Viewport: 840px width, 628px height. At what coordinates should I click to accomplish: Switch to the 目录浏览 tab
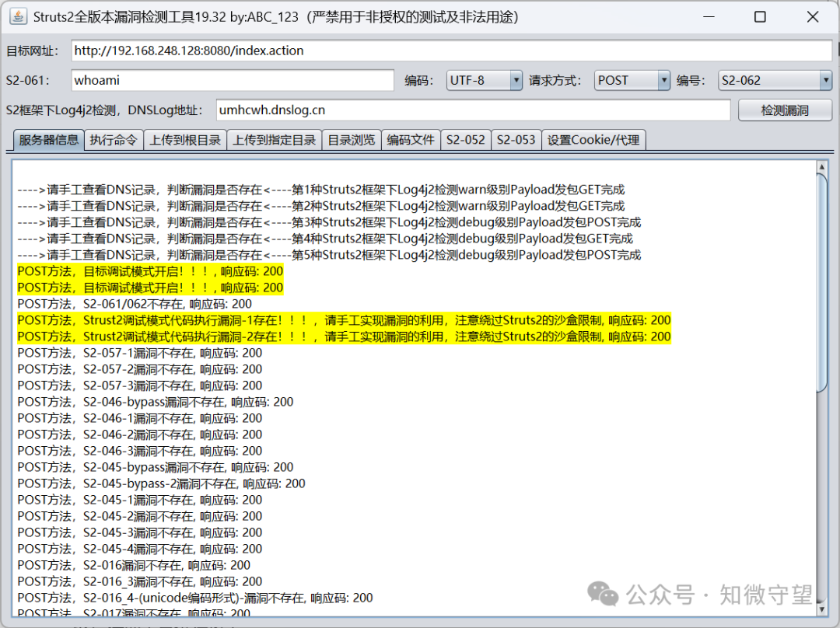(x=352, y=140)
